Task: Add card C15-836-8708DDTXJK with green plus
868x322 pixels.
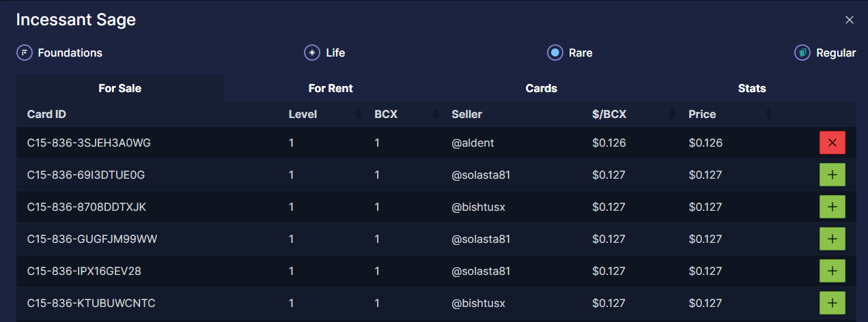Action: 832,207
